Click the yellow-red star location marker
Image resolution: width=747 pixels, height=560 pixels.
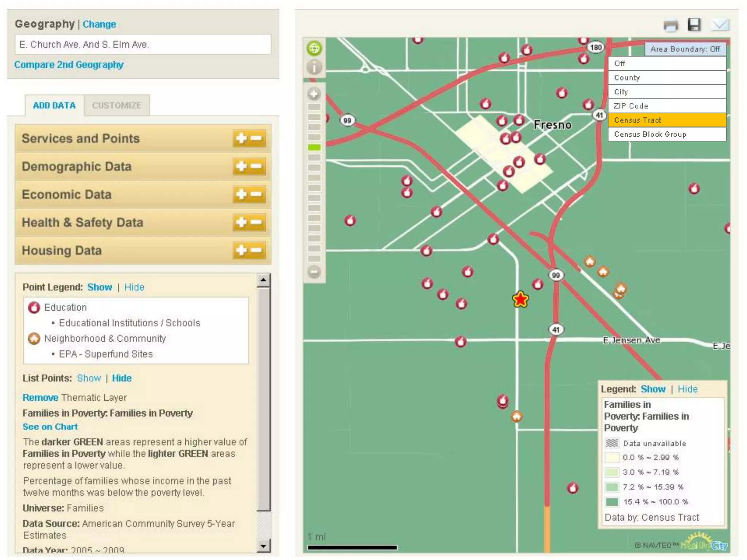[520, 300]
